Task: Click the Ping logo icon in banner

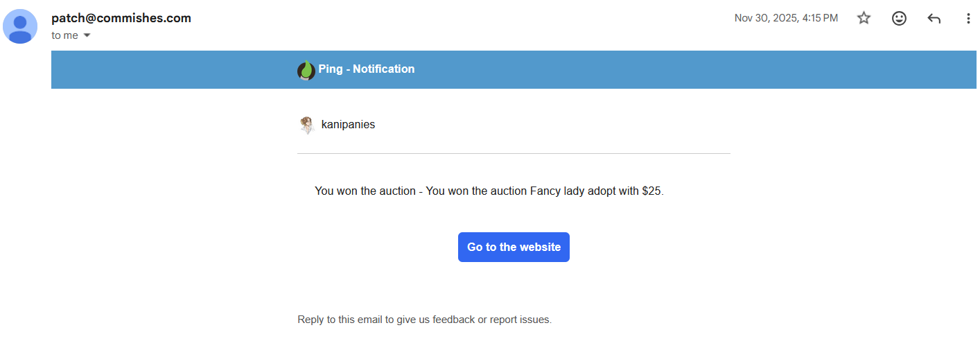Action: (x=306, y=70)
